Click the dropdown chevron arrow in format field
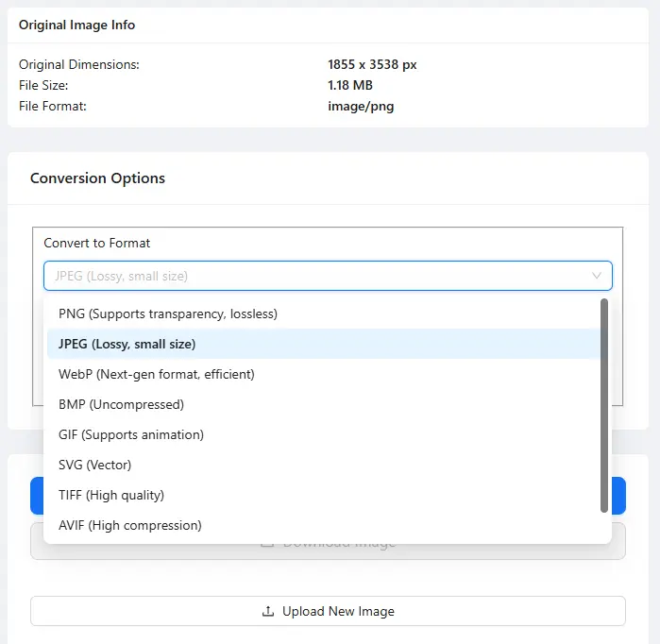The image size is (660, 644). click(597, 276)
